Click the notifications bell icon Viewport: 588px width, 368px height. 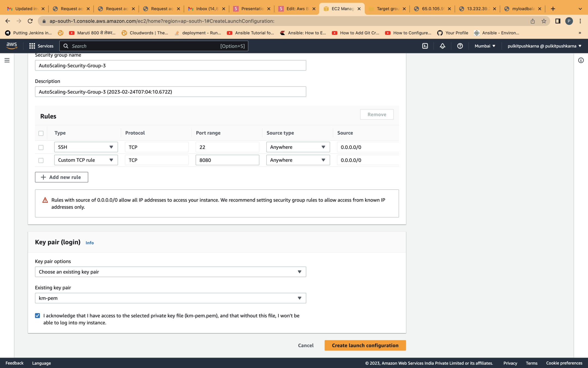(442, 46)
